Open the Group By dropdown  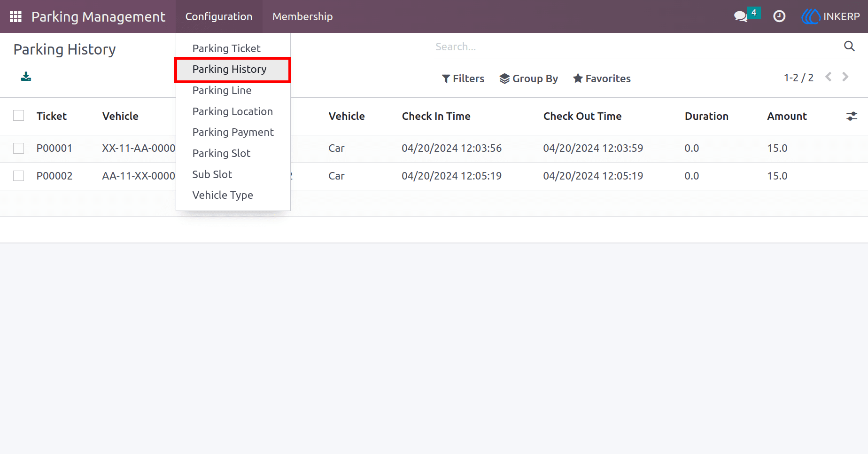coord(529,78)
